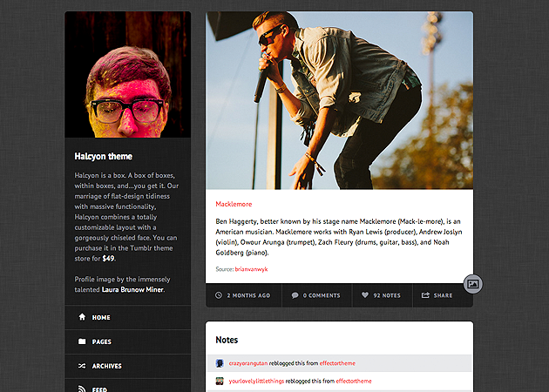
Task: Click yourlovelylittlethings' avatar in Notes
Action: [220, 381]
